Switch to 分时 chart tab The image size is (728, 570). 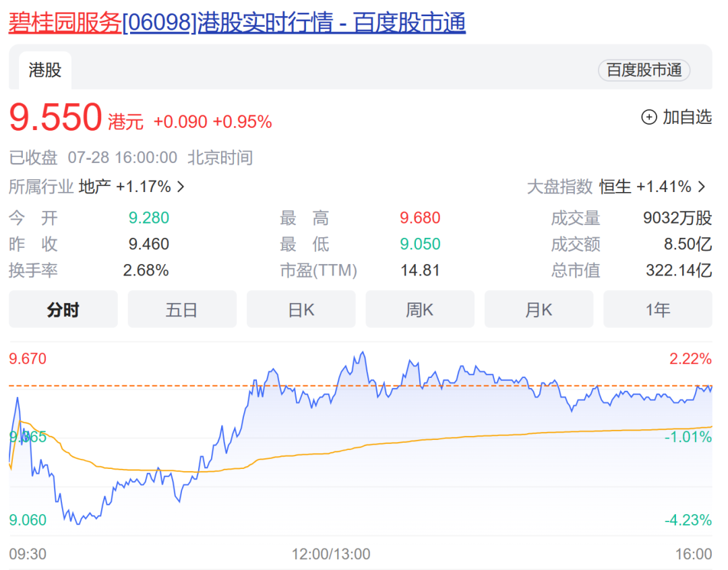point(63,309)
